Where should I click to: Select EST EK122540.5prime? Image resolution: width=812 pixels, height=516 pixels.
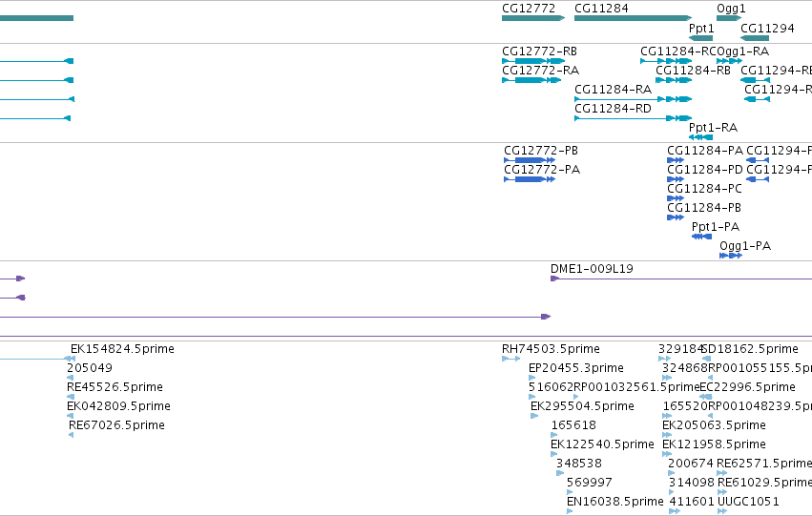pos(602,444)
